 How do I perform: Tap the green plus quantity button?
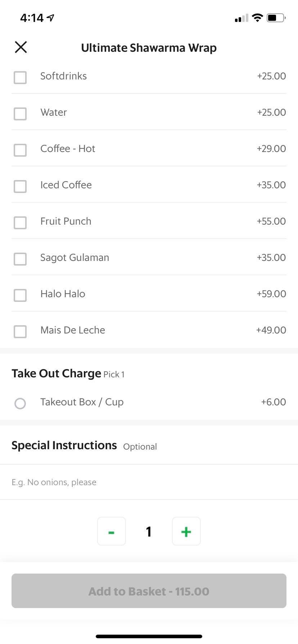point(186,531)
